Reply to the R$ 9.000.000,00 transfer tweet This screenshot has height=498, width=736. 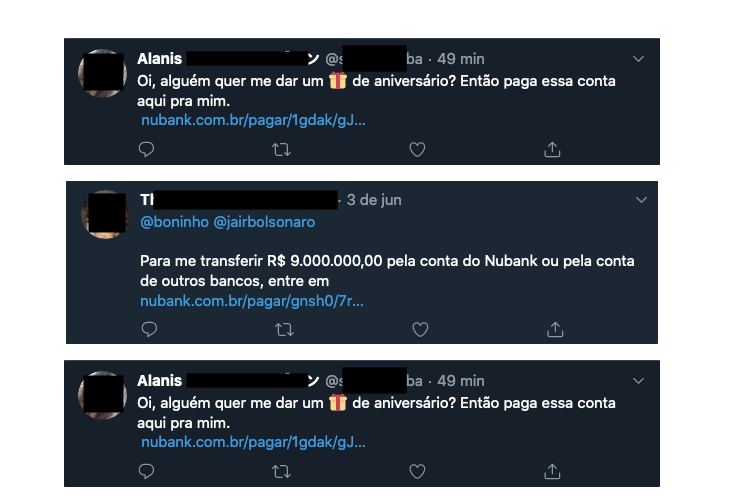[149, 329]
